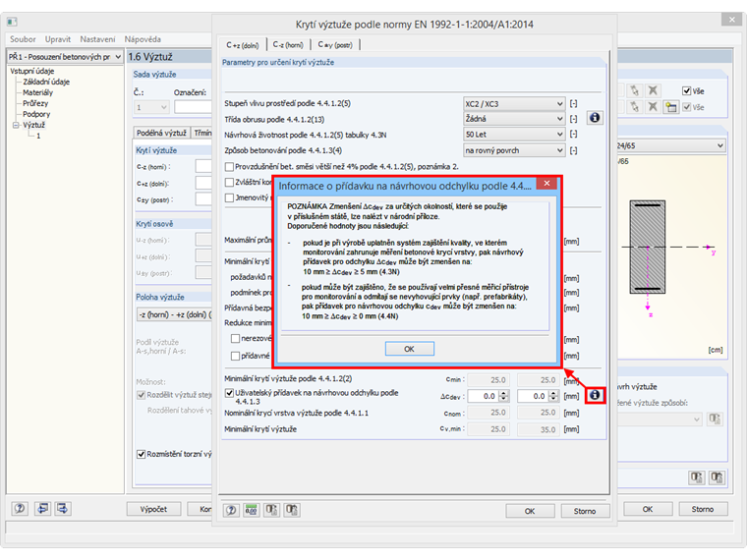Switch to the C-z (horní) tab
The image size is (747, 560).
click(x=288, y=45)
